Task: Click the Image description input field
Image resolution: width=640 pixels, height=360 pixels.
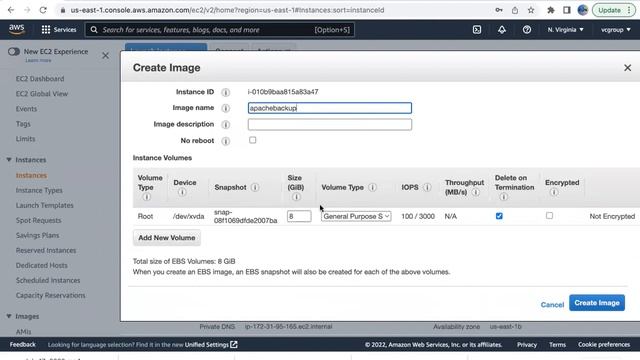Action: pyautogui.click(x=329, y=124)
